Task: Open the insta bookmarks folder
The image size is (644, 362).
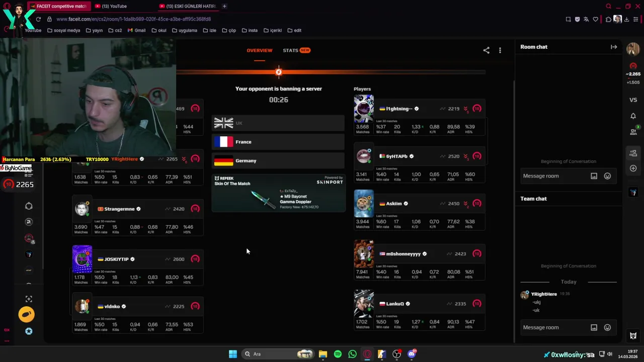Action: pos(250,30)
